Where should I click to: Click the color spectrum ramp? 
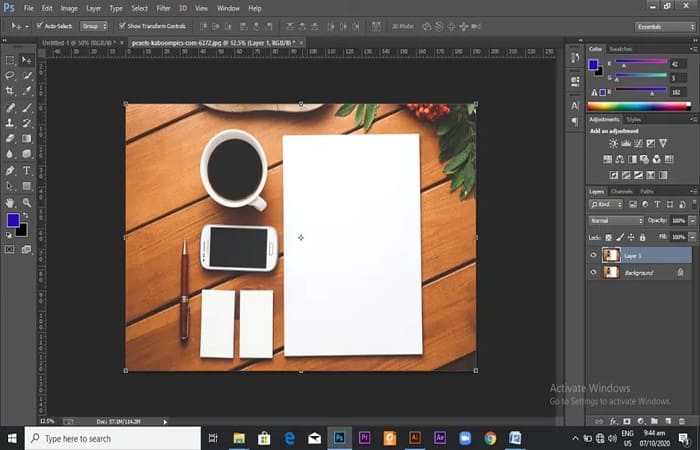point(639,106)
